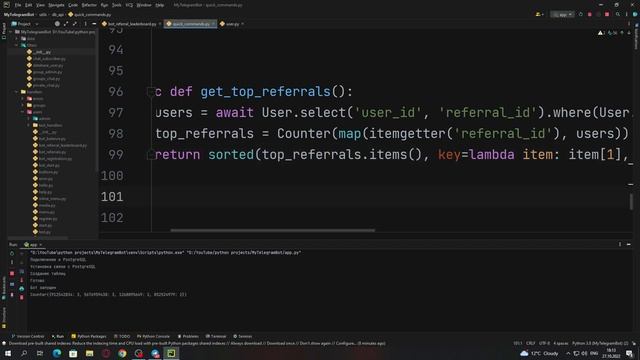The width and height of the screenshot is (640, 360).
Task: Click the Windows Start button
Action: 8,353
